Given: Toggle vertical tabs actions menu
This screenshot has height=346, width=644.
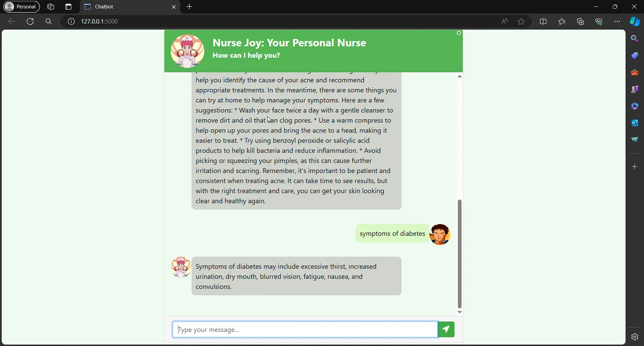Looking at the screenshot, I should point(69,7).
